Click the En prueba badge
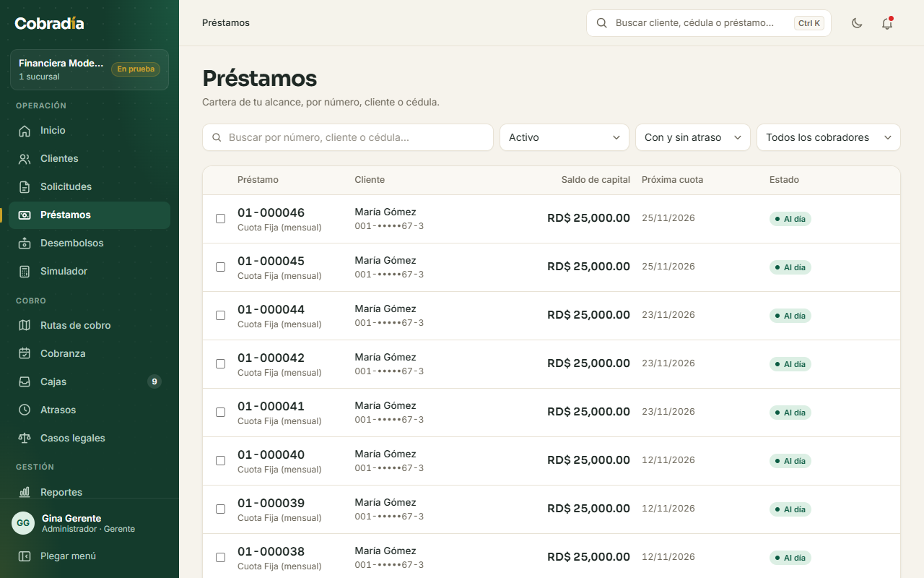The height and width of the screenshot is (578, 924). click(136, 69)
